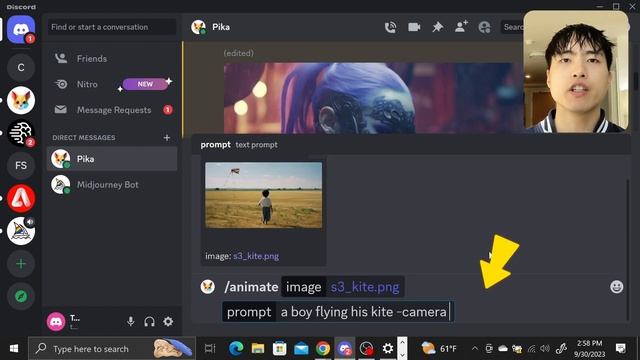Open the red Adobe-style server icon
Screen dimensions: 640x360
pos(21,198)
